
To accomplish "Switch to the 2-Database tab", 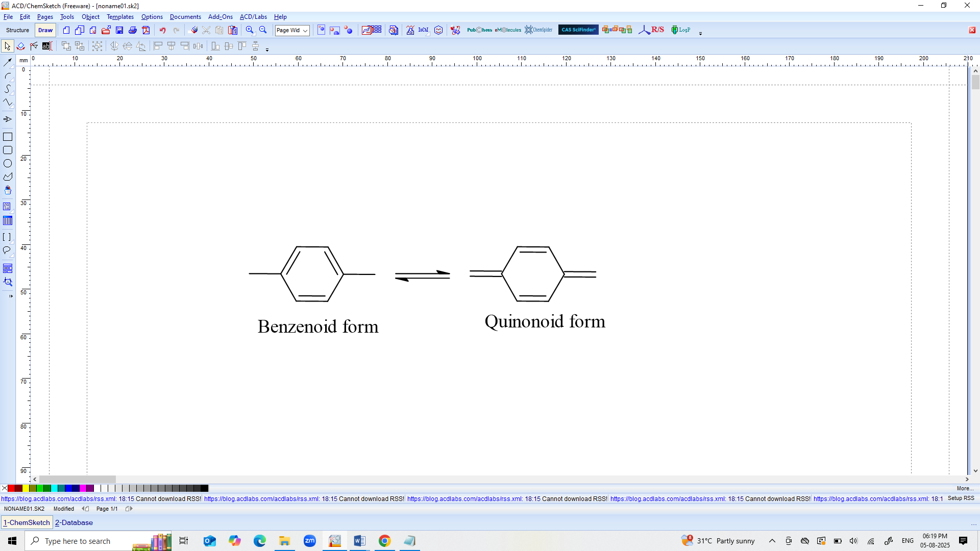I will (74, 522).
